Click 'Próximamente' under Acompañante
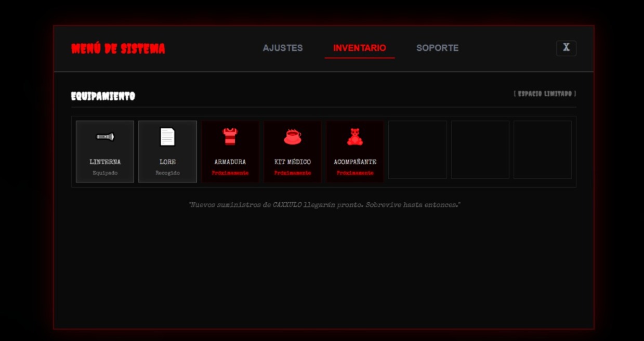644x341 pixels. click(x=355, y=173)
